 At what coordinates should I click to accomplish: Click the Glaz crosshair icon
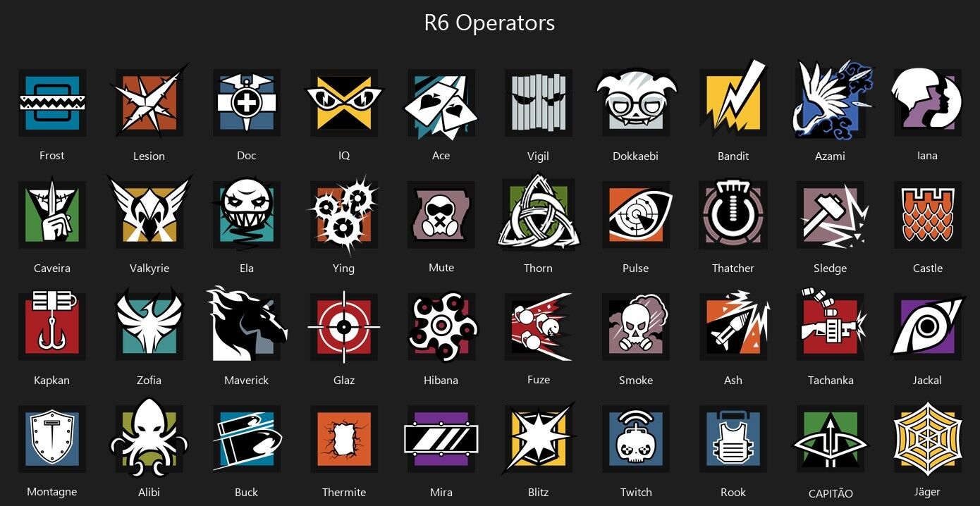pyautogui.click(x=344, y=326)
